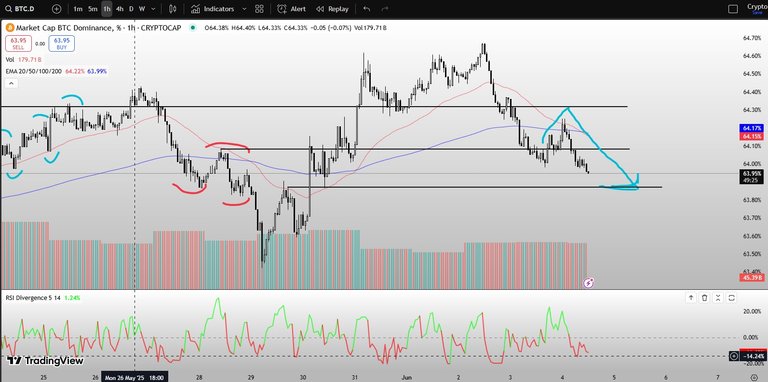Click the 63.95 SELL button

(19, 44)
